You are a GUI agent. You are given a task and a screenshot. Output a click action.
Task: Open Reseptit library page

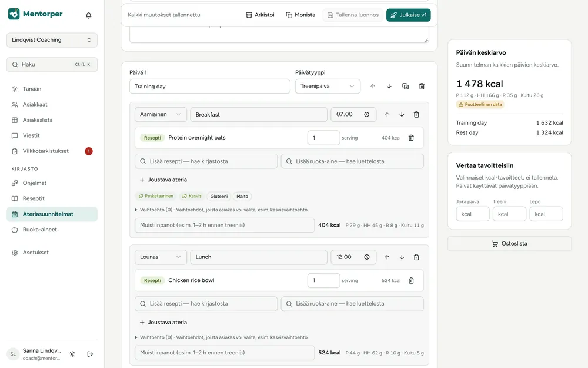tap(52, 198)
